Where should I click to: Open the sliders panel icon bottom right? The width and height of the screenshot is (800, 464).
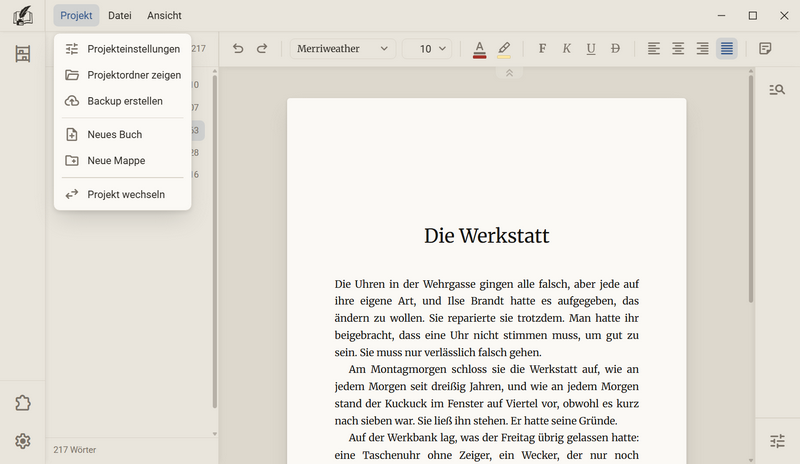[777, 441]
